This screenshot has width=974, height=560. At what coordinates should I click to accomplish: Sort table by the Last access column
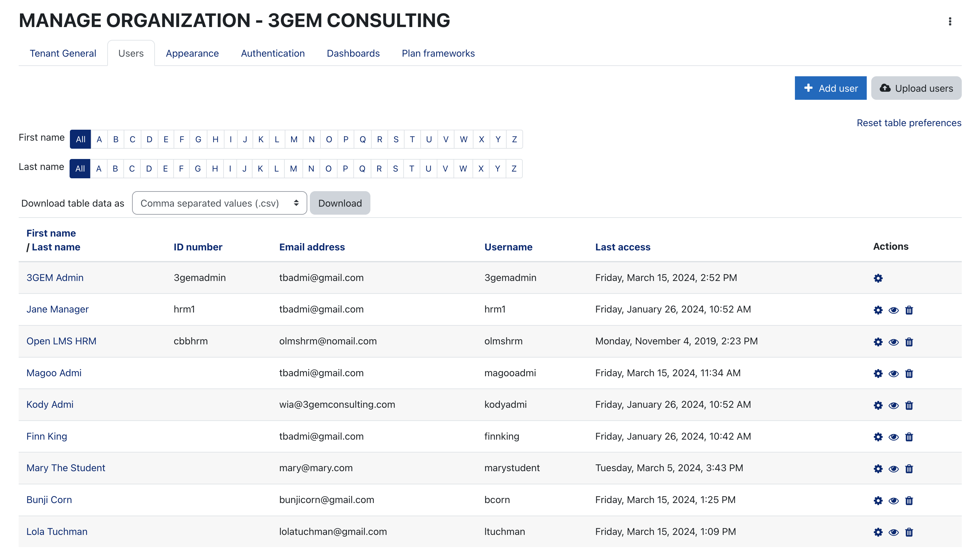tap(622, 247)
